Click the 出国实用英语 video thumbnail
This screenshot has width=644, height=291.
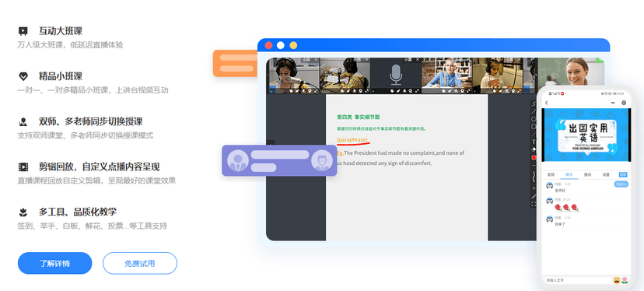click(x=586, y=135)
